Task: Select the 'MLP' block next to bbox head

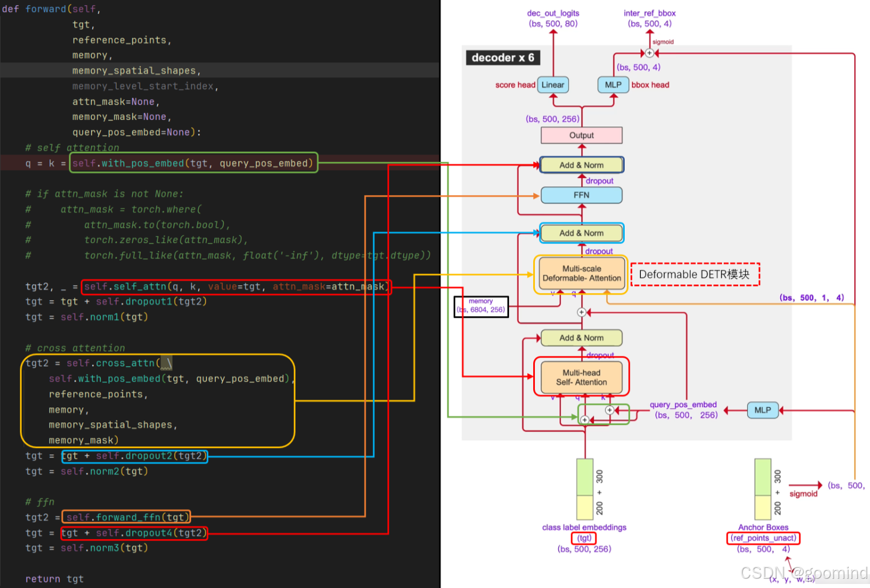Action: pyautogui.click(x=613, y=85)
